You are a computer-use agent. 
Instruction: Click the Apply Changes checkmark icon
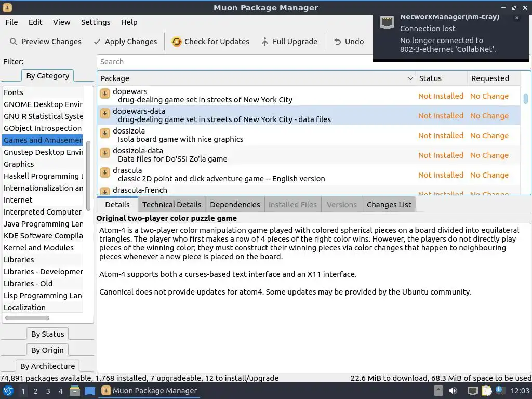pyautogui.click(x=97, y=42)
